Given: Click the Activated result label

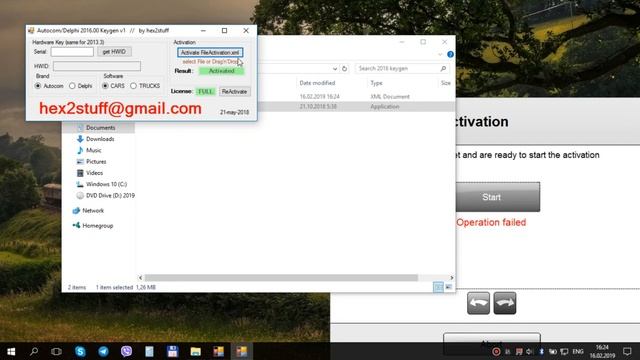Looking at the screenshot, I should [x=221, y=71].
